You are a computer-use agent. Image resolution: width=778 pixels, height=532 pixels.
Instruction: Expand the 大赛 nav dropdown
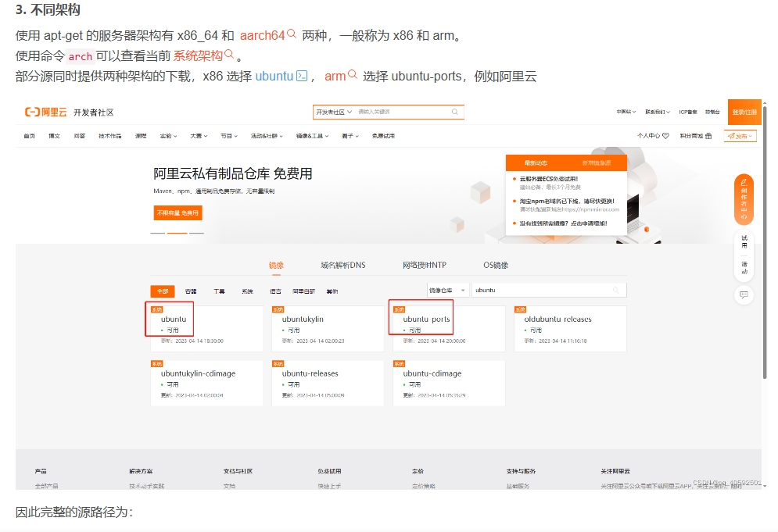(x=199, y=136)
